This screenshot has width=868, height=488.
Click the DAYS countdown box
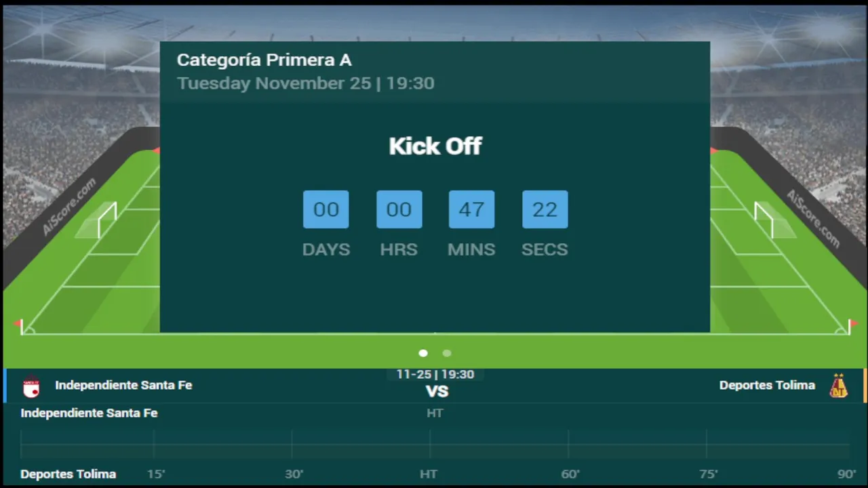tap(326, 209)
